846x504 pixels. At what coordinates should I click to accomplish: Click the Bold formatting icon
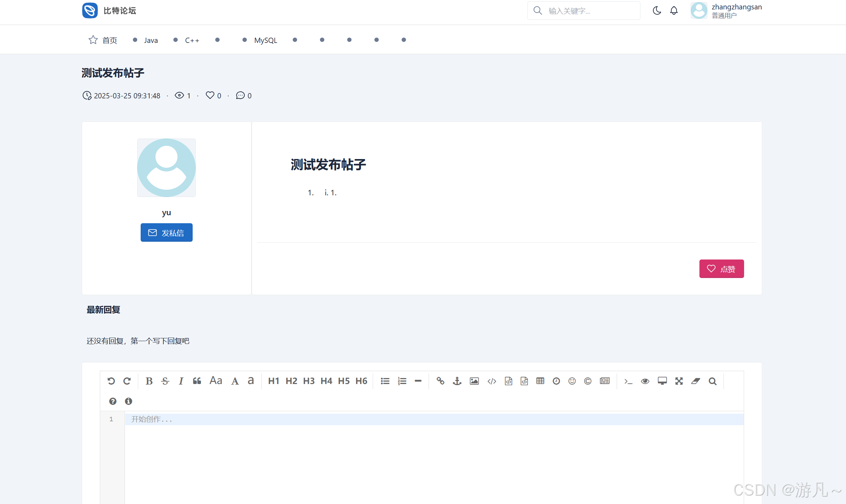[x=149, y=381]
